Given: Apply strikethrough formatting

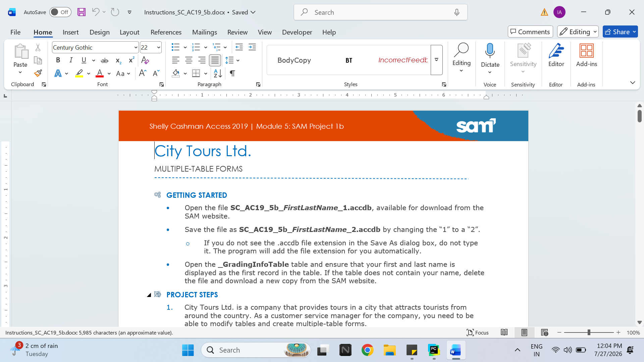Looking at the screenshot, I should (105, 60).
